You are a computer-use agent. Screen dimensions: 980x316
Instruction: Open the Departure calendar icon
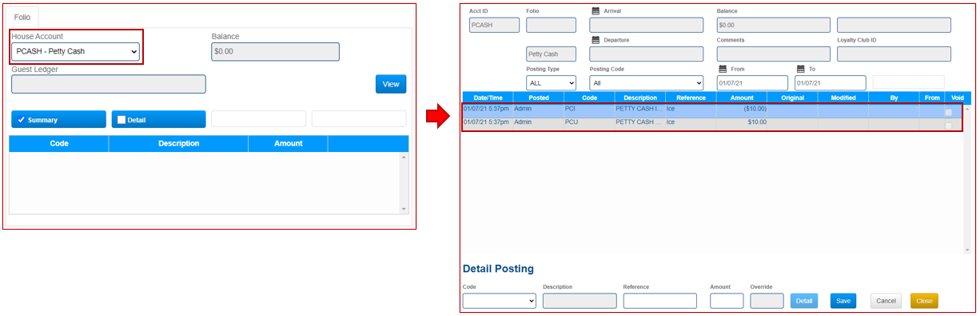(x=596, y=40)
